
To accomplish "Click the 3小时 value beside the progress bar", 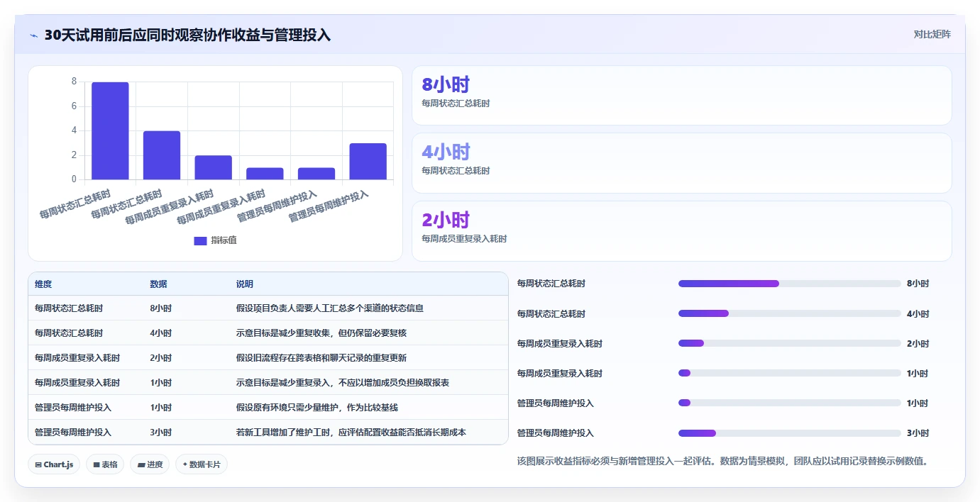I will click(x=918, y=433).
